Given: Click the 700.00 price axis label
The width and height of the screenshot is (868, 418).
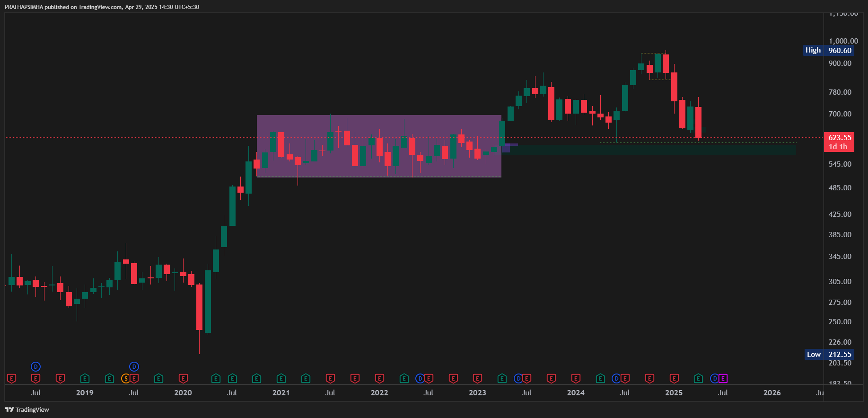Looking at the screenshot, I should [840, 114].
